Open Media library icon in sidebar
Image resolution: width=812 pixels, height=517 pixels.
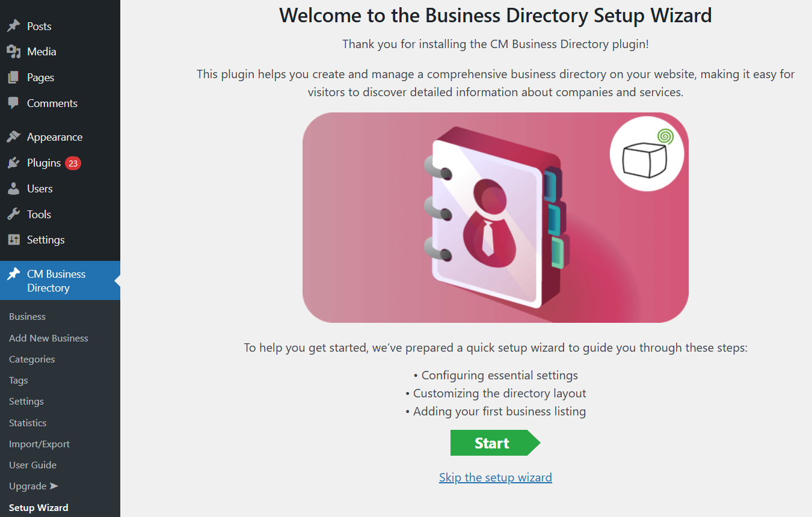(x=13, y=52)
